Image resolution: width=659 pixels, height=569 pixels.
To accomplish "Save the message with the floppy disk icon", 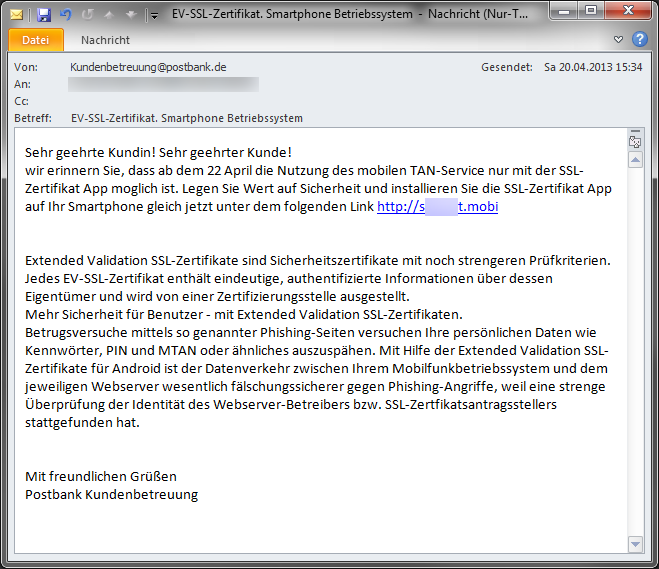I will 44,15.
